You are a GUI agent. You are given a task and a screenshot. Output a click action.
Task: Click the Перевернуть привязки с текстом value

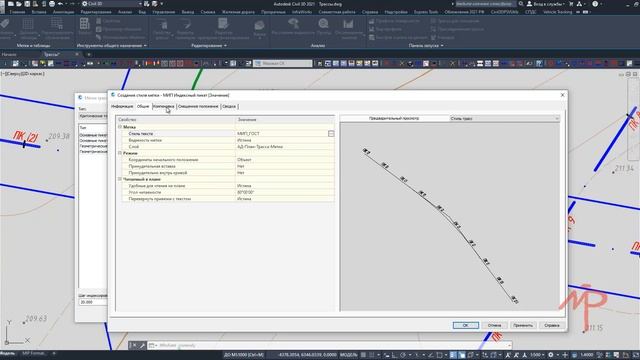pos(284,199)
